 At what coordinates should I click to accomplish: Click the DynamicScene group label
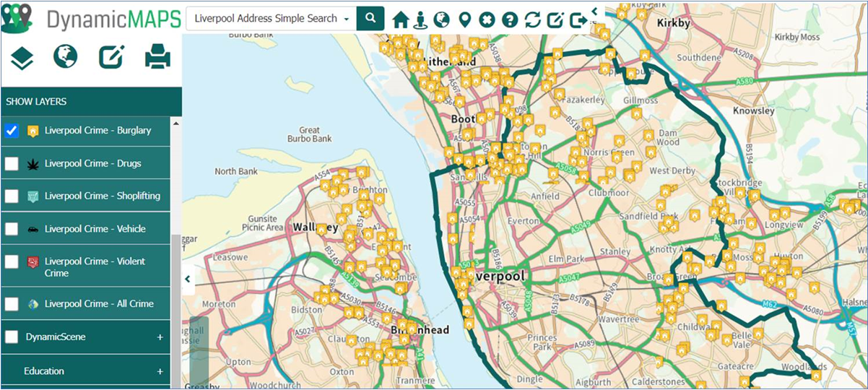(x=56, y=337)
